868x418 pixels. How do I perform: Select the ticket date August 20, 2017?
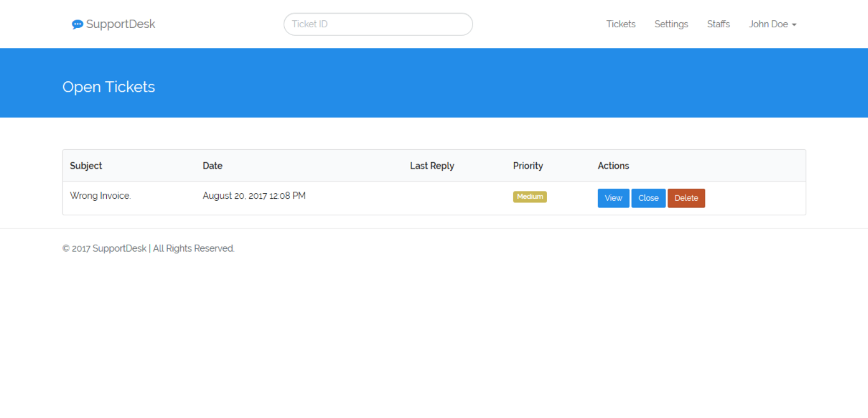point(254,196)
